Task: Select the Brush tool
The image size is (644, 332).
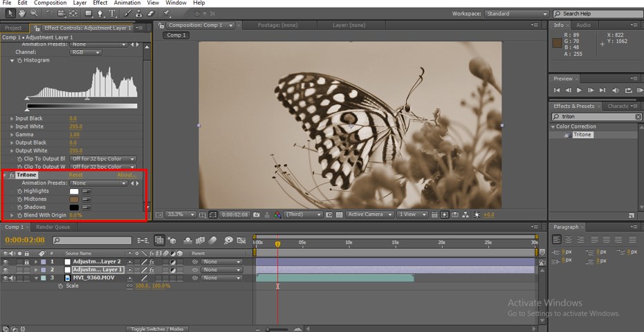Action: (128, 13)
